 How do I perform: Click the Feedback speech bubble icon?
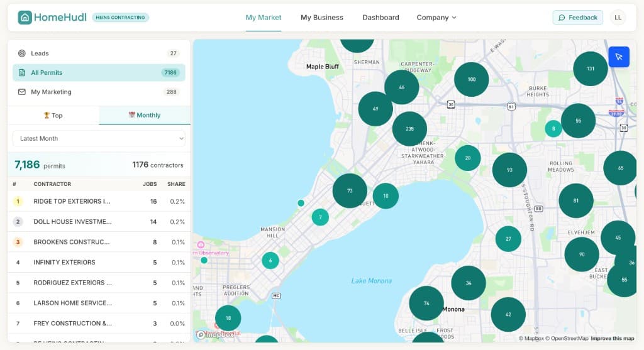click(562, 18)
